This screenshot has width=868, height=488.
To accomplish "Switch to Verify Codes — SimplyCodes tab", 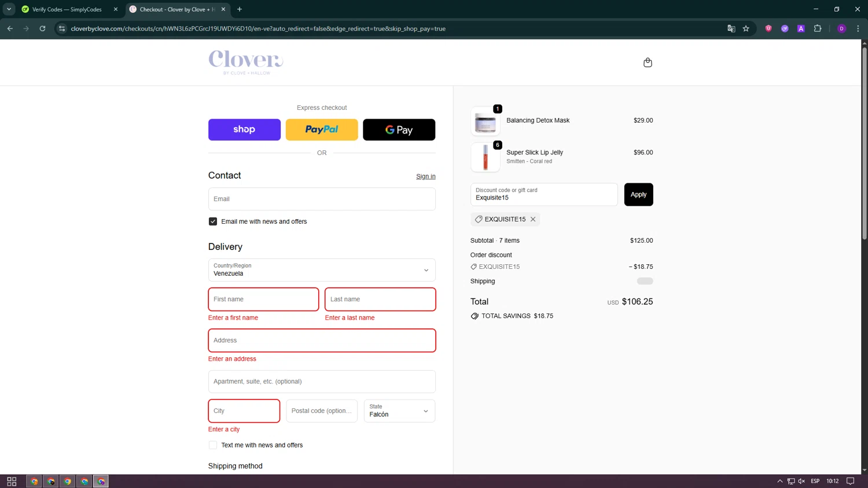I will coord(67,9).
